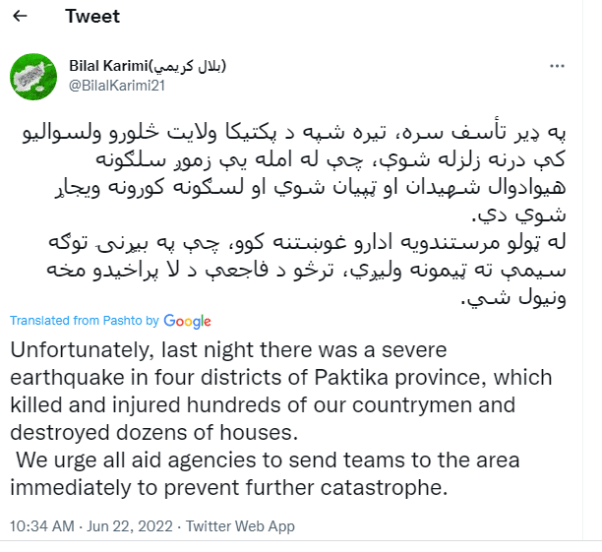Click the Tweet header title
Image resolution: width=602 pixels, height=552 pixels.
pos(93,16)
